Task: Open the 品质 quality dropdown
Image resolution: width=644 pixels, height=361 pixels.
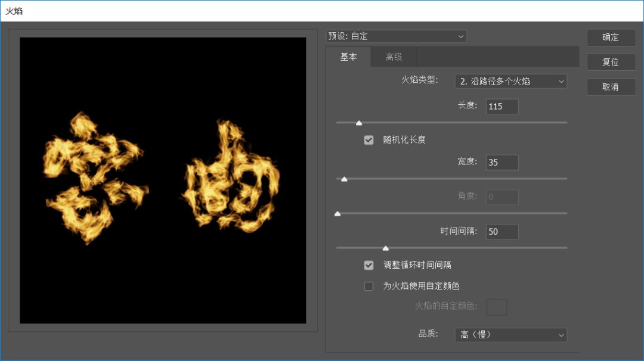Action: coord(510,335)
